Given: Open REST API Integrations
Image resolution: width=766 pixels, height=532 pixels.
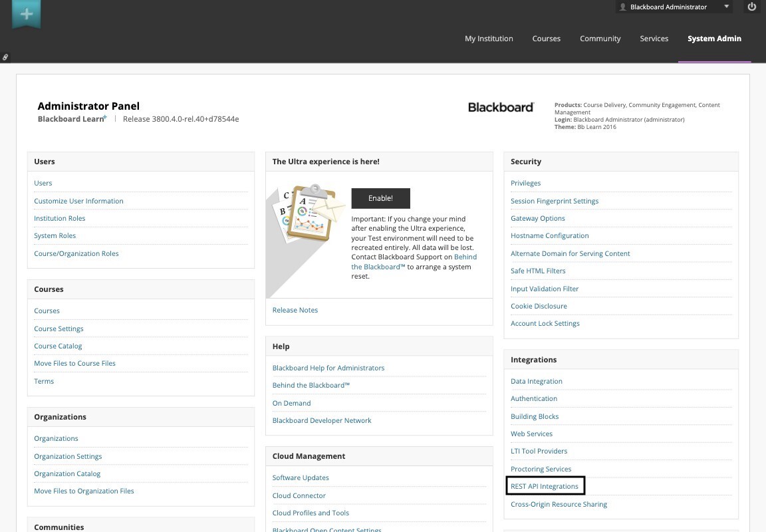Looking at the screenshot, I should pos(544,487).
